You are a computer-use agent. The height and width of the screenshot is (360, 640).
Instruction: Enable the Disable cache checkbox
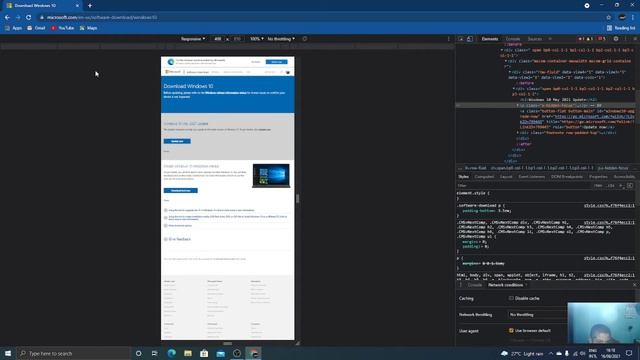point(511,298)
